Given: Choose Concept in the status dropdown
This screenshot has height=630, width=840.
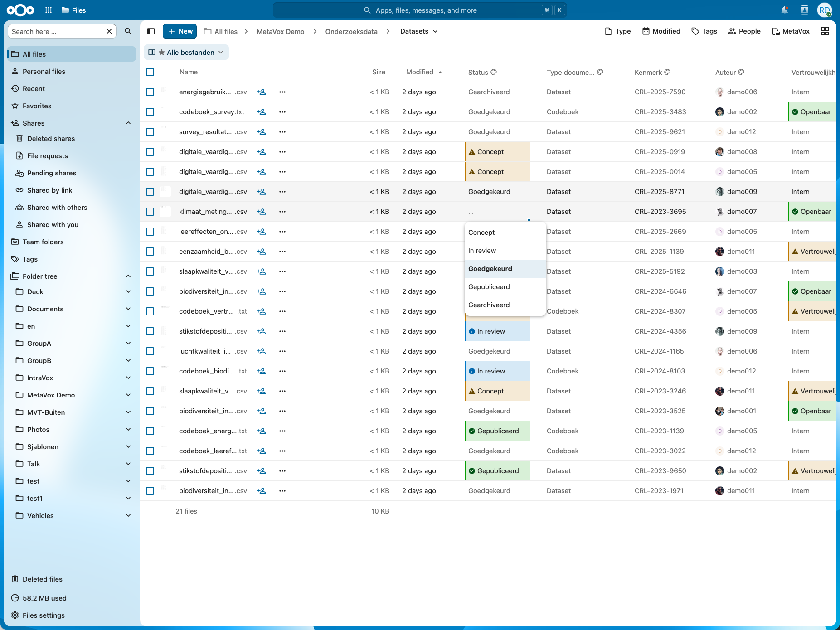Looking at the screenshot, I should point(505,233).
